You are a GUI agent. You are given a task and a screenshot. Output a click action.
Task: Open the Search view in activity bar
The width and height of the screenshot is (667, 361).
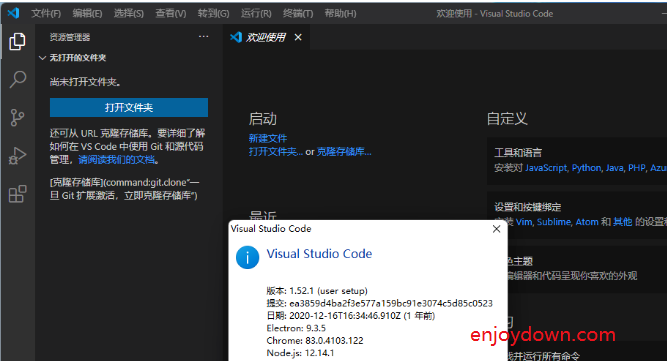[17, 79]
